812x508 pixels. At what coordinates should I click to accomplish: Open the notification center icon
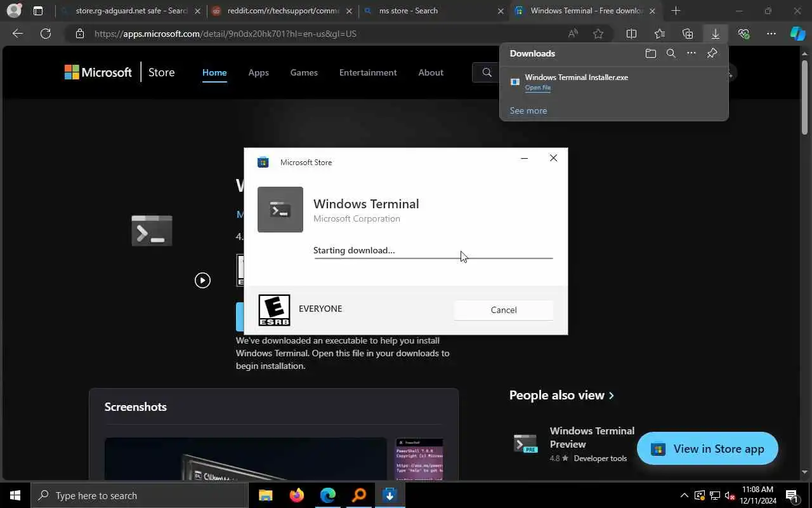click(792, 495)
